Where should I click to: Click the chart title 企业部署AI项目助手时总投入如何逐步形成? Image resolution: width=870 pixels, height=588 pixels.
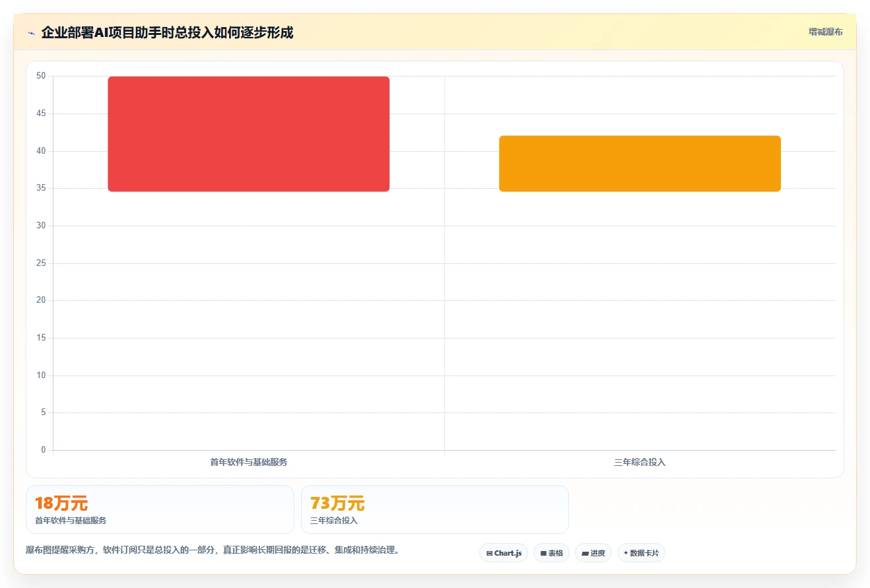click(167, 32)
